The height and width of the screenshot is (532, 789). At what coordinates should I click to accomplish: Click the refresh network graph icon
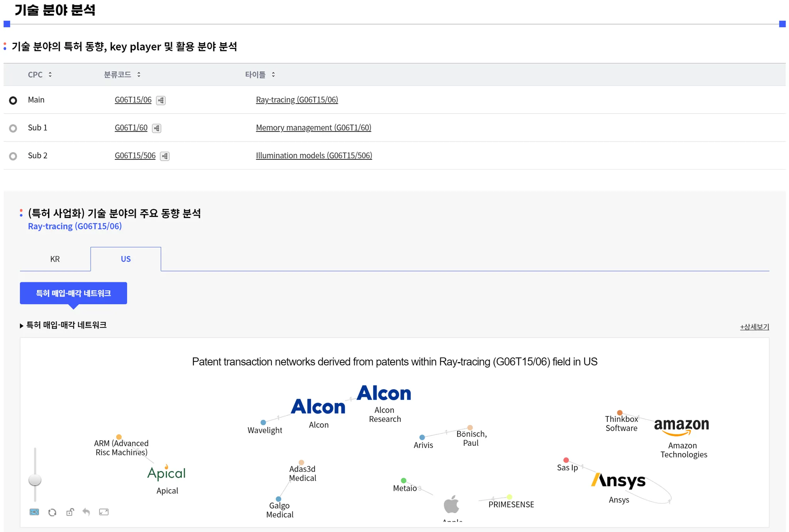click(x=52, y=512)
